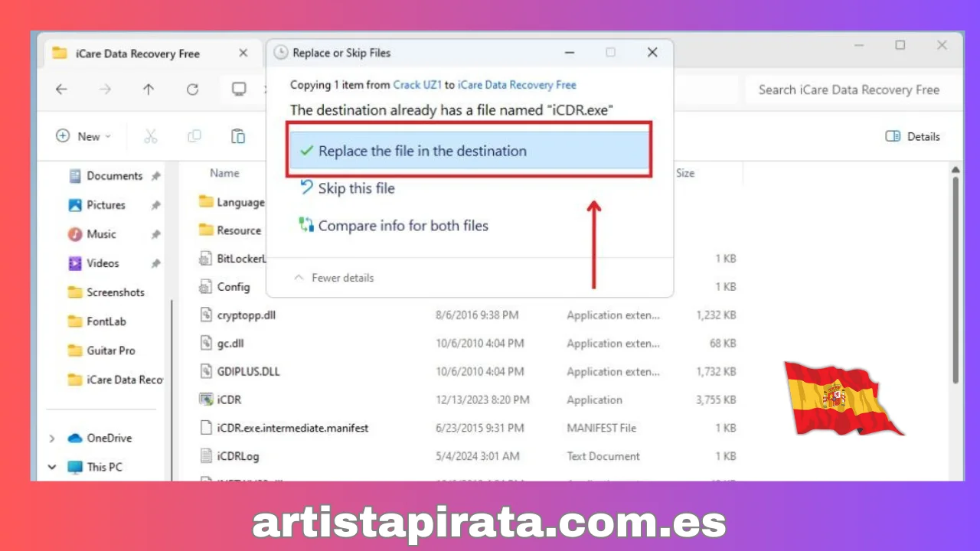Close the Replace or Skip Files dialog
980x551 pixels.
(652, 53)
